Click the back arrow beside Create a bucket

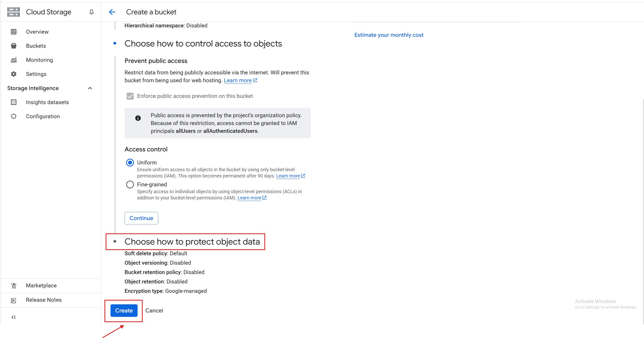[112, 12]
